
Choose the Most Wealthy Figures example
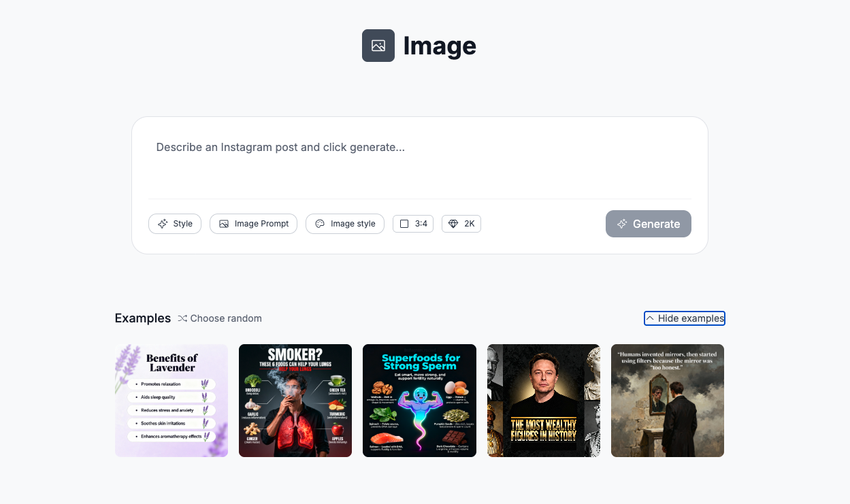point(544,401)
